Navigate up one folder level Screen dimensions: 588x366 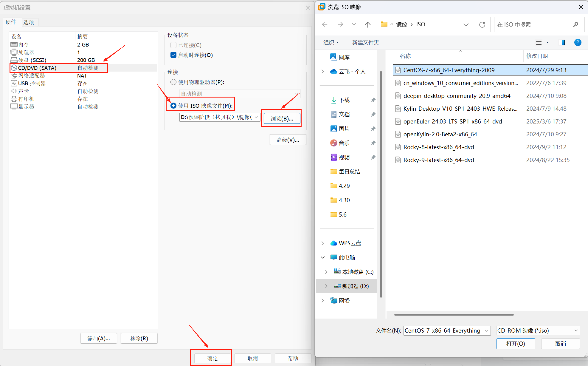(368, 24)
